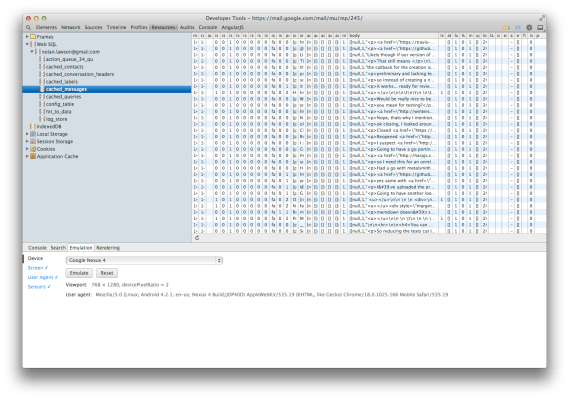The image size is (569, 399).
Task: Click the Emulate button
Action: (x=79, y=273)
